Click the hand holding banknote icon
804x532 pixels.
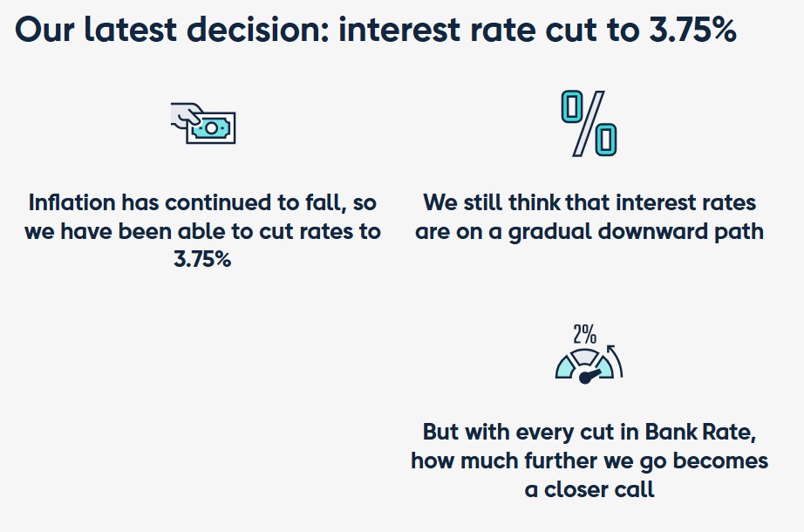[203, 125]
